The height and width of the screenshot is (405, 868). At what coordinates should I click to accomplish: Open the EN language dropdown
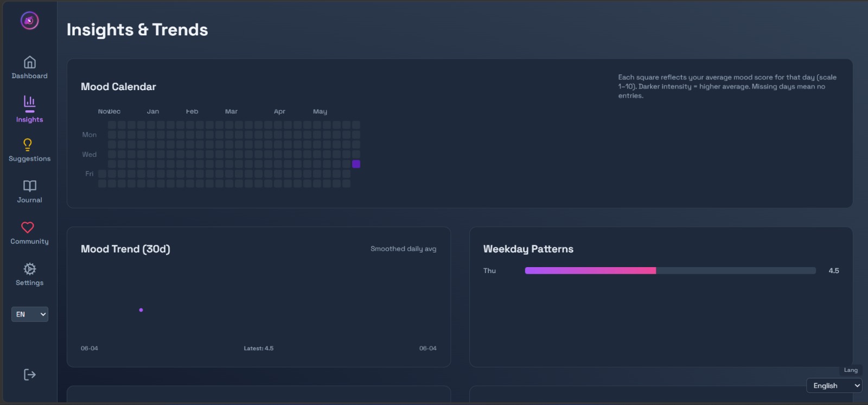[30, 314]
